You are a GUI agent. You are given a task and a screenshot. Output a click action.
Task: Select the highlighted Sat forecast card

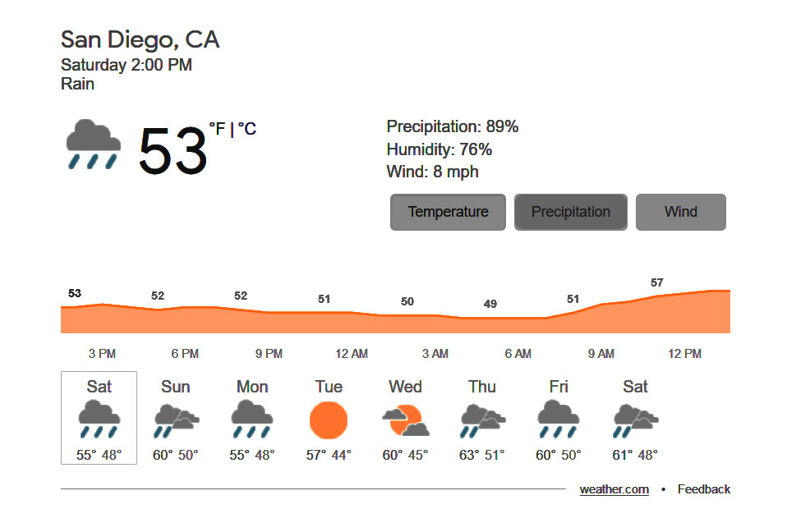[99, 418]
